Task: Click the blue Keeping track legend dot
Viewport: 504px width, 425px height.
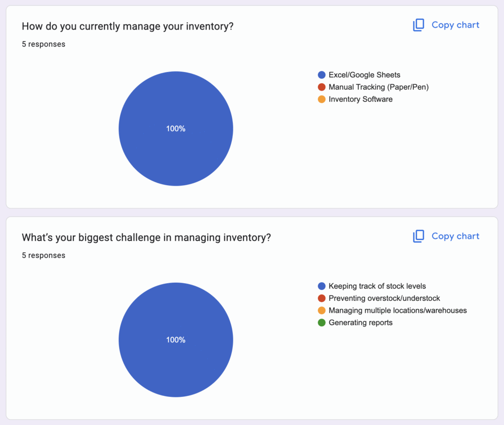Action: click(322, 286)
